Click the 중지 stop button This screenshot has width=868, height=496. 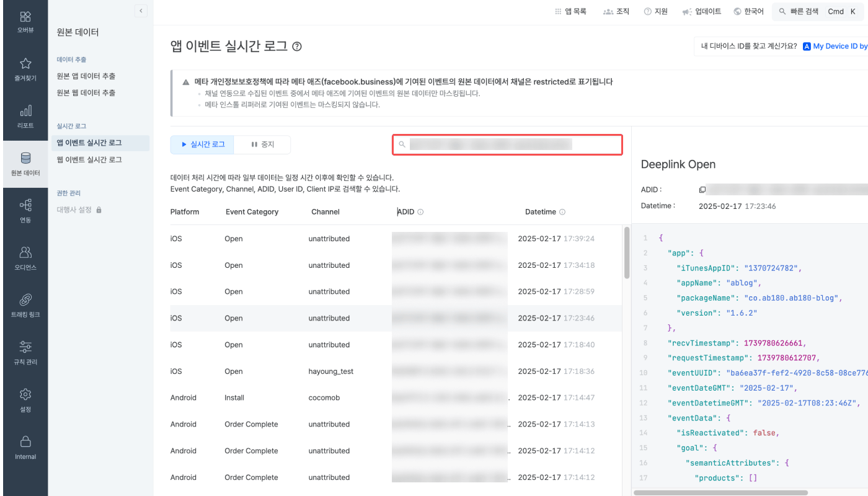(x=262, y=144)
